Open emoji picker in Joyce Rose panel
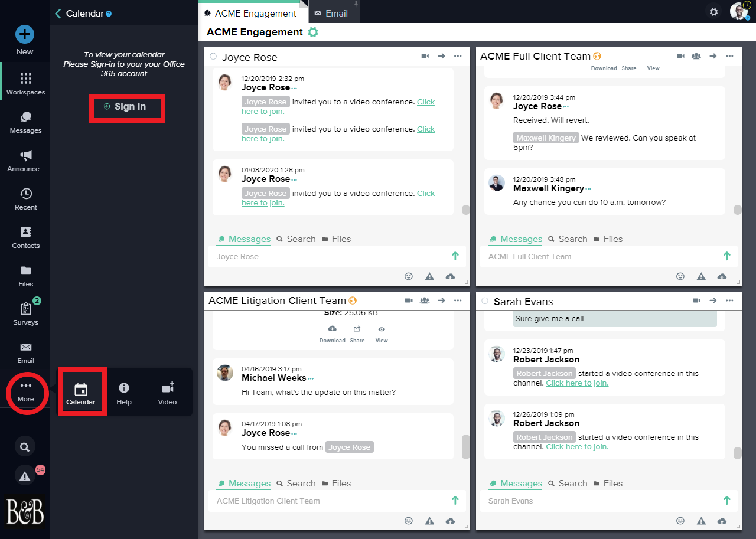756x539 pixels. [x=408, y=276]
